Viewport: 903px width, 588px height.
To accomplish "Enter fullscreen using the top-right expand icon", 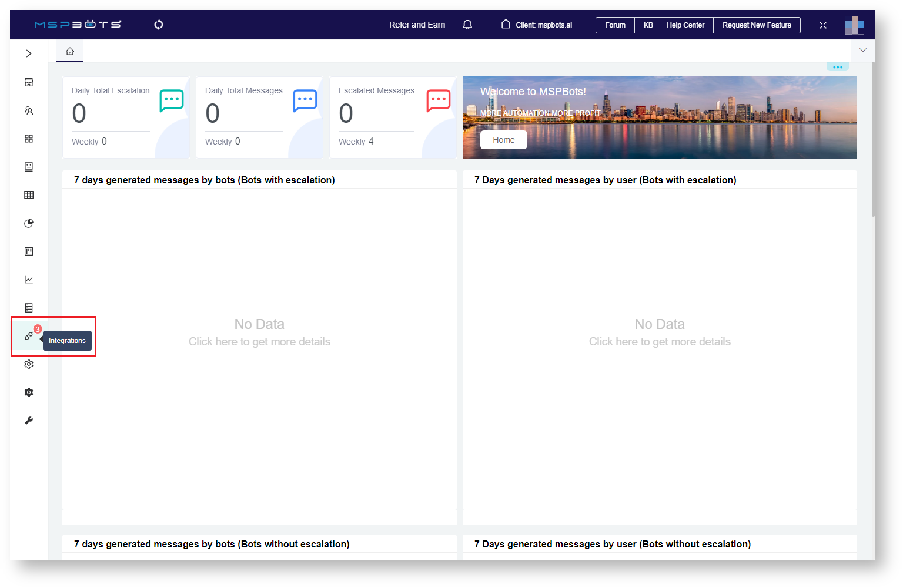I will tap(822, 25).
